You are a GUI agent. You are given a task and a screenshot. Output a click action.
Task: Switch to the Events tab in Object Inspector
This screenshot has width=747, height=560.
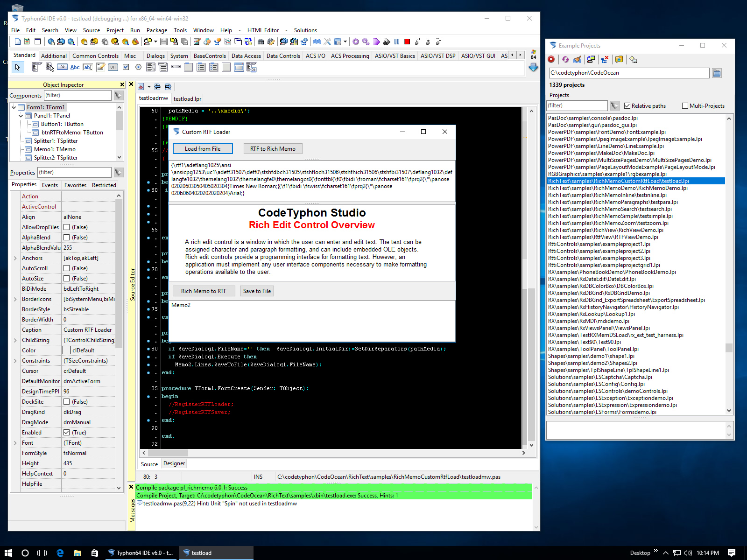pos(50,185)
